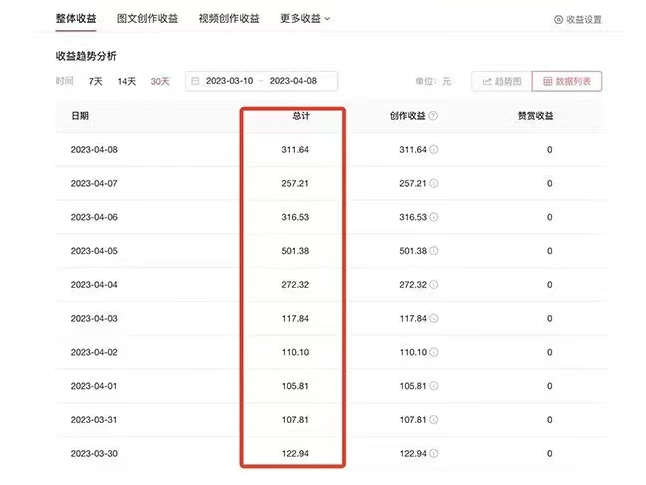Click info icon next to 311.64 creation earnings
Screen dimensions: 646x485
(x=433, y=150)
